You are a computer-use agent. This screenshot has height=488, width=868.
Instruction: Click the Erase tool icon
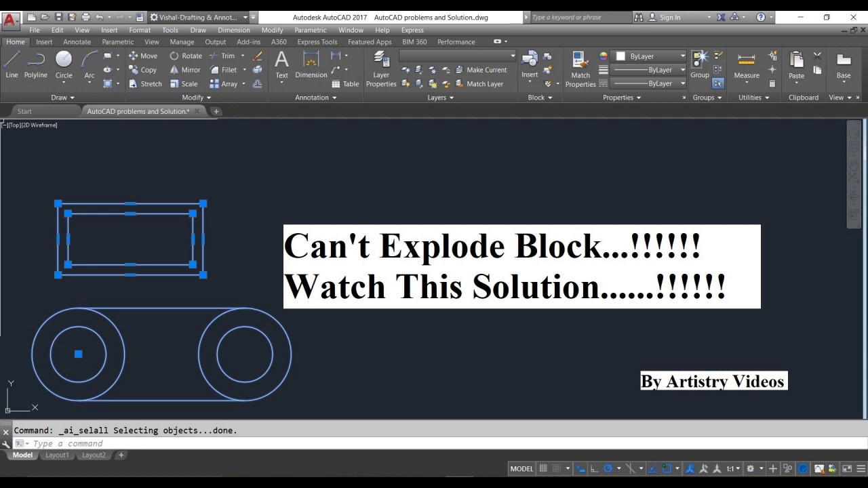[257, 56]
